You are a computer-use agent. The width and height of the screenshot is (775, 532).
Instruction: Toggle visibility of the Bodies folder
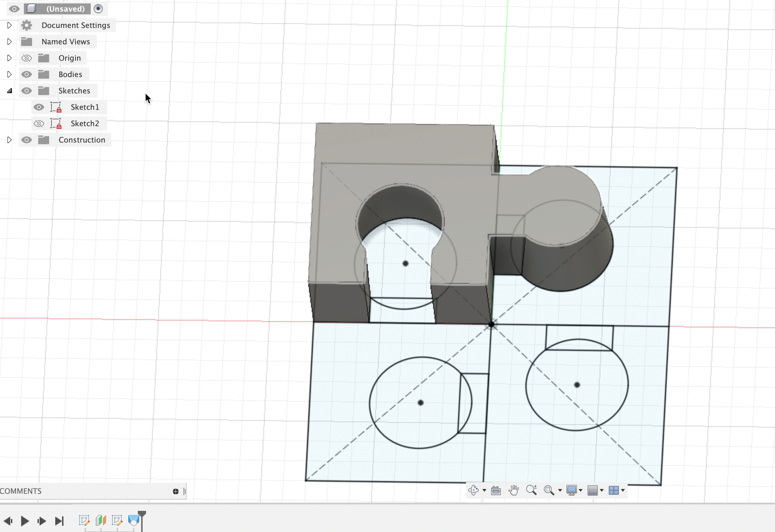point(26,74)
